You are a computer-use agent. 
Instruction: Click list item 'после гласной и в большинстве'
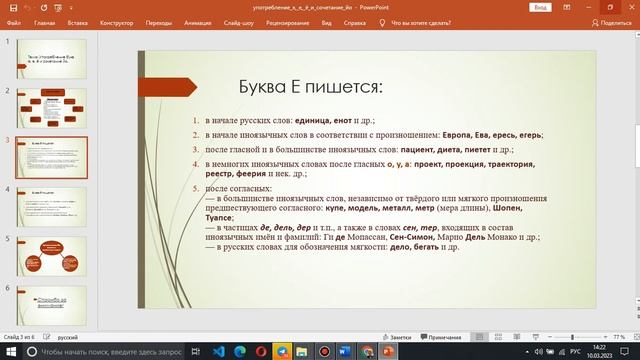[x=359, y=150]
